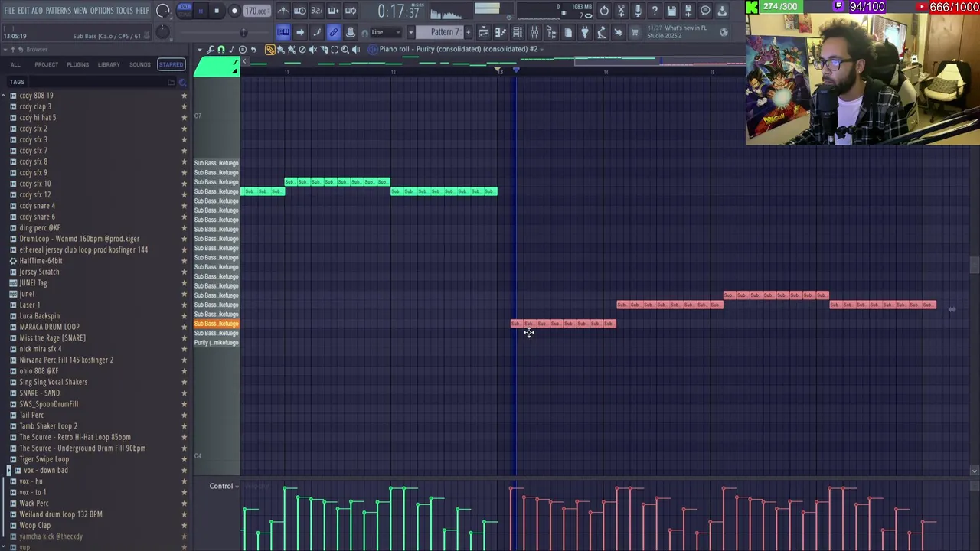The image size is (980, 551).
Task: Click the tempo 170.000 field
Action: click(x=256, y=11)
